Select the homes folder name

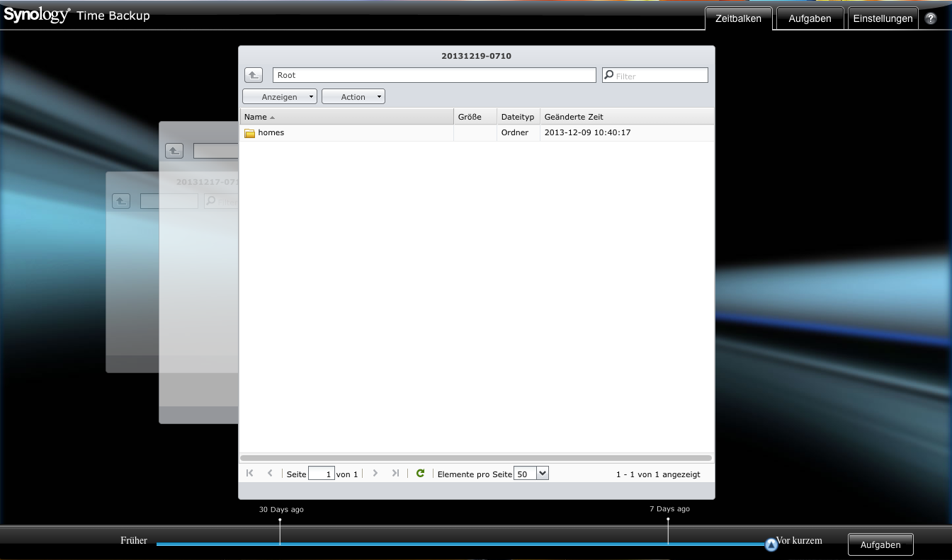click(x=271, y=133)
